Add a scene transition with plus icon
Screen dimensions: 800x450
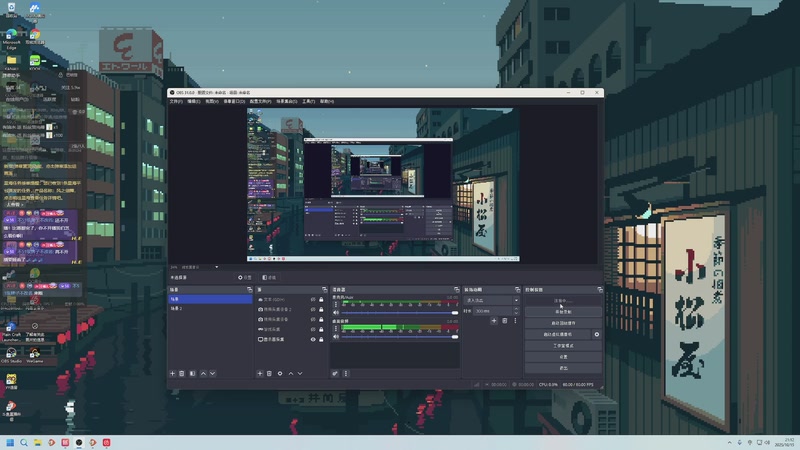pyautogui.click(x=494, y=321)
